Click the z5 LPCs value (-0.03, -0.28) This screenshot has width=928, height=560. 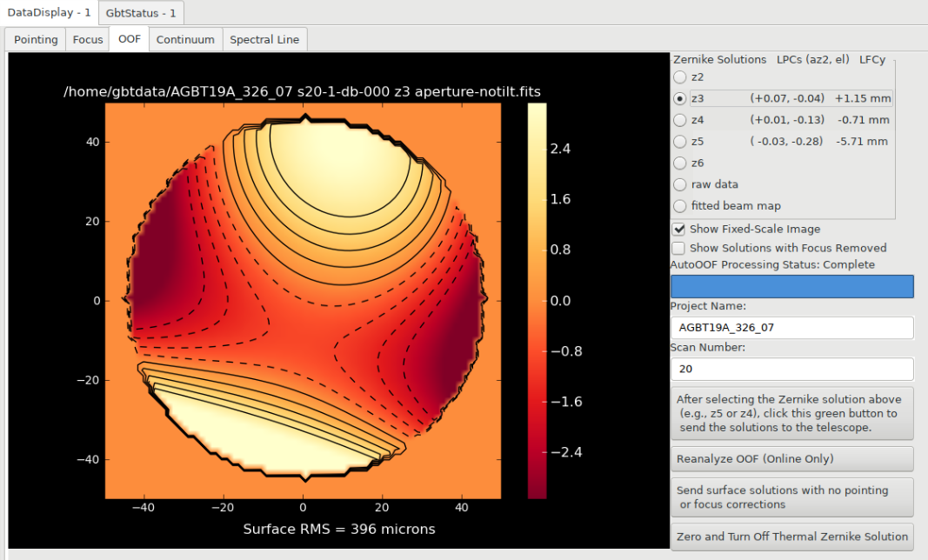point(786,142)
